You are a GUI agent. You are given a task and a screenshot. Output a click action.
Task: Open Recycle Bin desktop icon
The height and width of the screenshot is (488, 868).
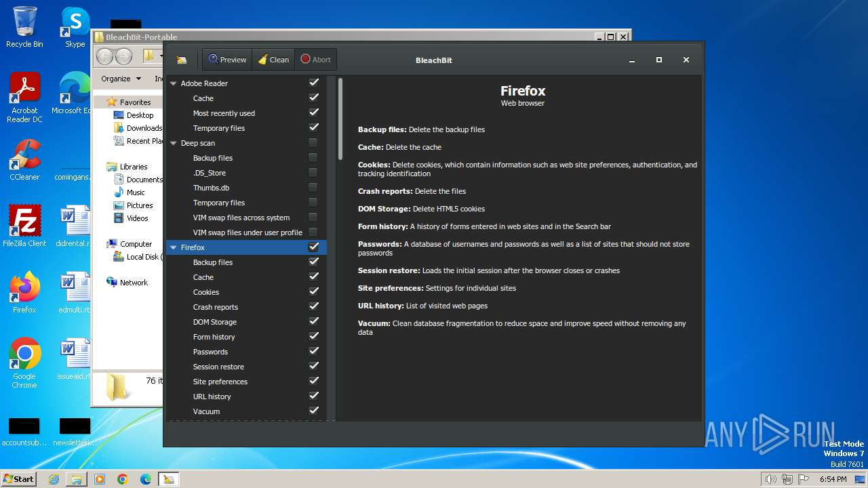(x=24, y=27)
